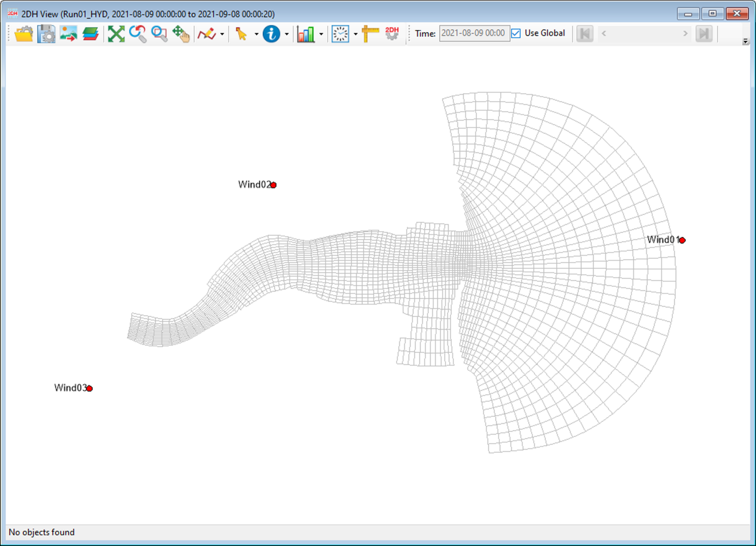Jump to the last timestep
This screenshot has width=756, height=546.
click(x=704, y=33)
